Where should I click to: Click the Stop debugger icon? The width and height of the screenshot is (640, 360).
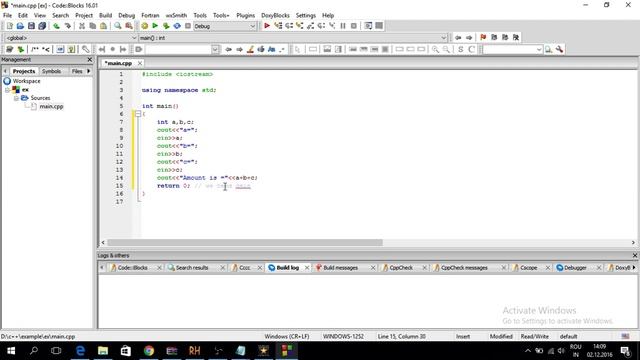tap(353, 26)
